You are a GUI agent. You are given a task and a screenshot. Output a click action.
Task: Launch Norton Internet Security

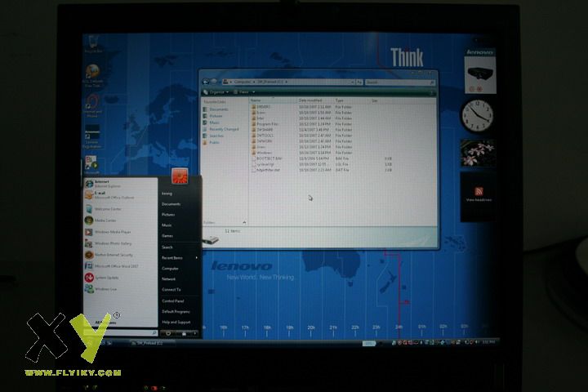coord(120,255)
